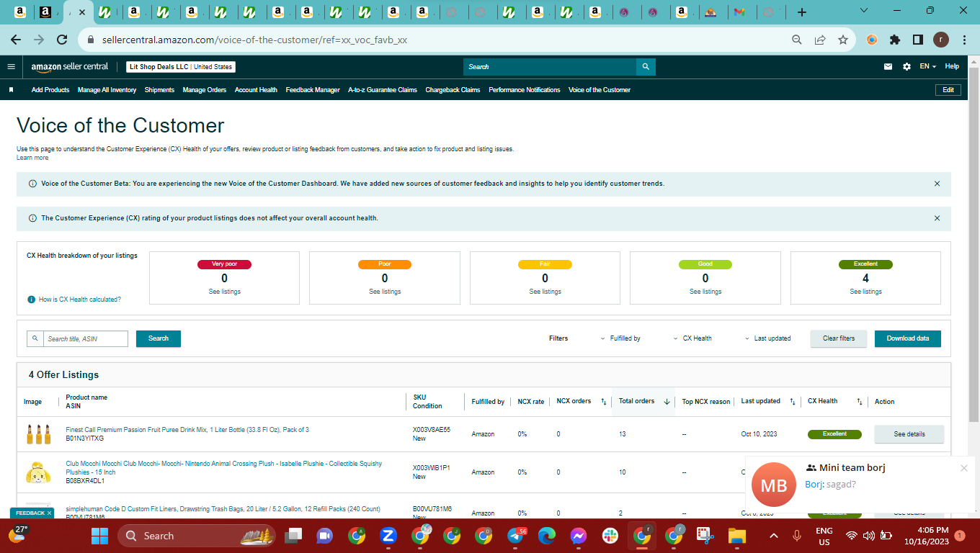980x553 pixels.
Task: Expand the Fulfilled by filter dropdown
Action: (x=620, y=338)
